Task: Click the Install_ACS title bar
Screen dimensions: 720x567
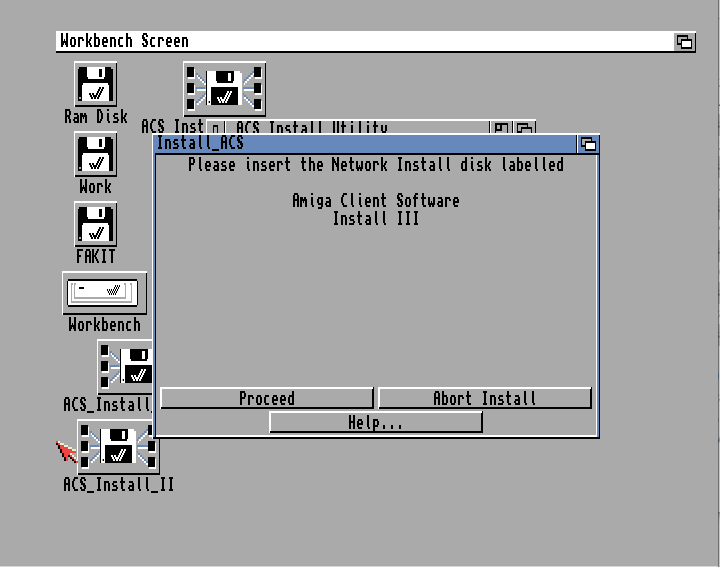Action: (x=366, y=144)
